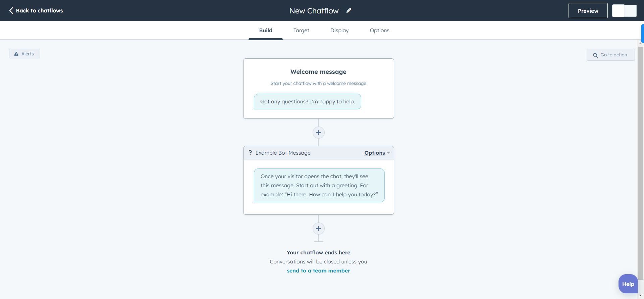The image size is (644, 299).
Task: Switch to the Display tab
Action: tap(339, 30)
